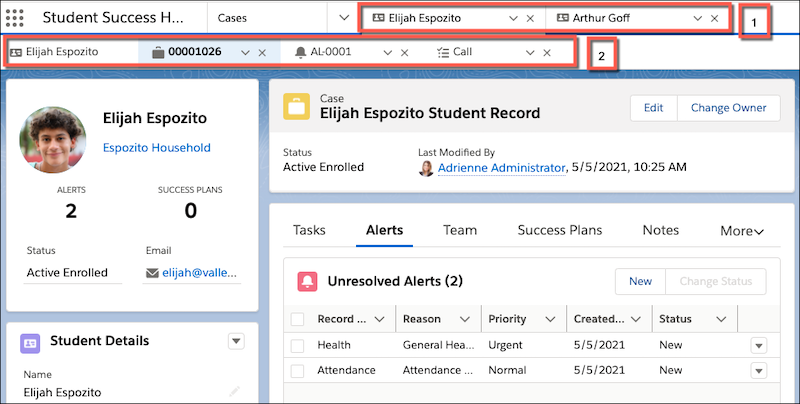The width and height of the screenshot is (800, 404).
Task: Click the Cases navigation item
Action: (x=232, y=18)
